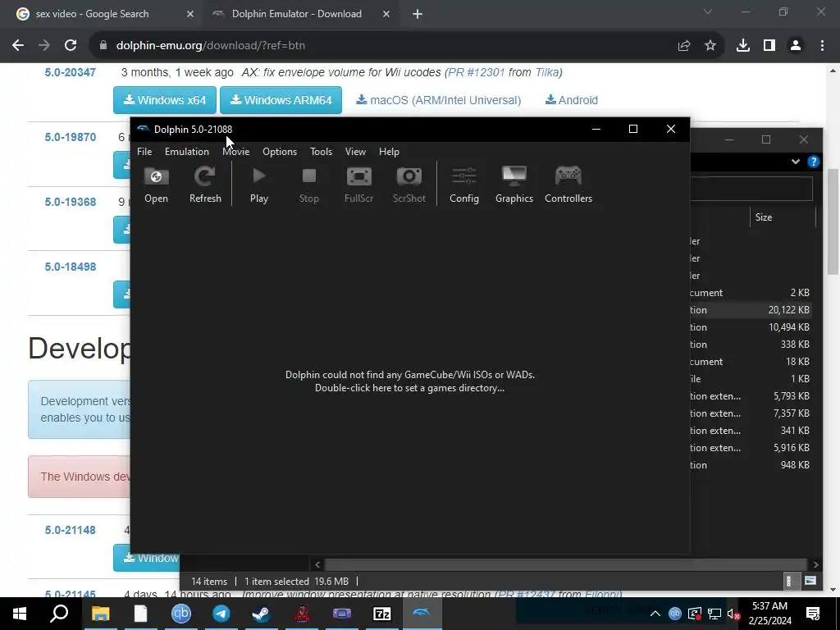The height and width of the screenshot is (630, 840).
Task: Toggle the browser side panel icon
Action: (x=769, y=46)
